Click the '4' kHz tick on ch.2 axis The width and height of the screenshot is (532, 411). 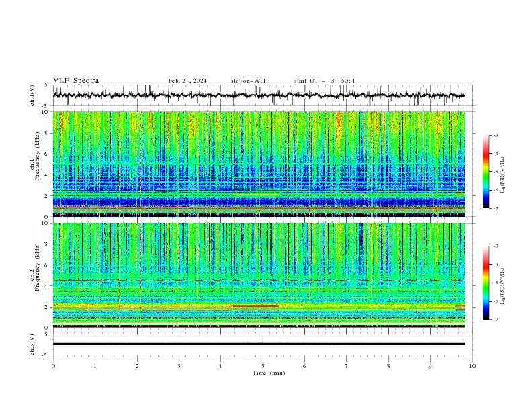pyautogui.click(x=46, y=286)
